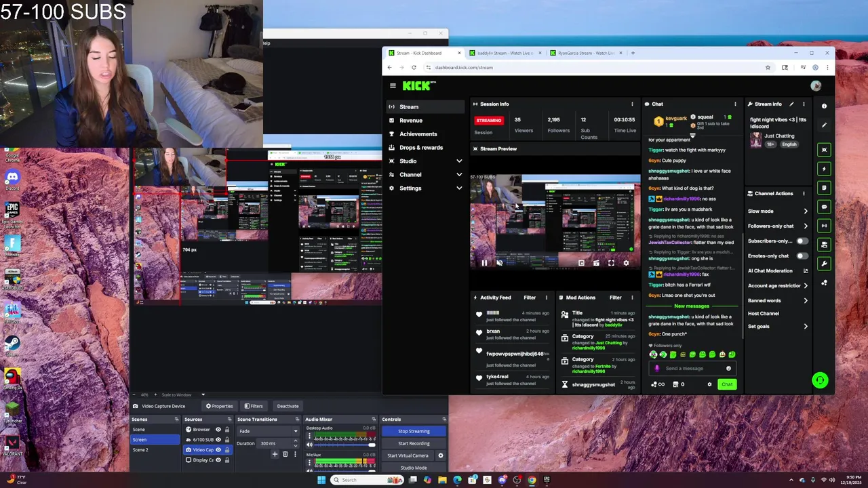868x488 pixels.
Task: Click the Send a message field
Action: coord(692,368)
